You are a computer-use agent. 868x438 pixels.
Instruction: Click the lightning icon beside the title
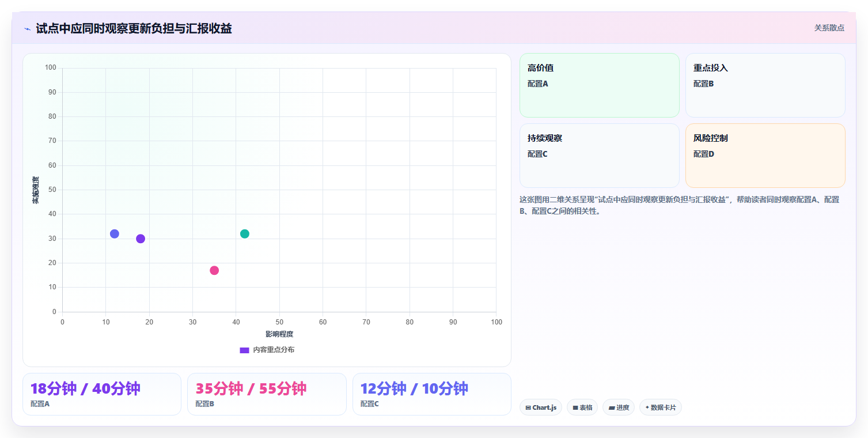click(x=28, y=29)
